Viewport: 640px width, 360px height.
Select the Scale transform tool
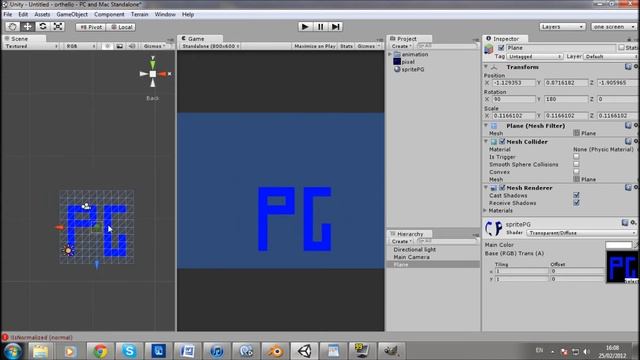click(x=58, y=27)
